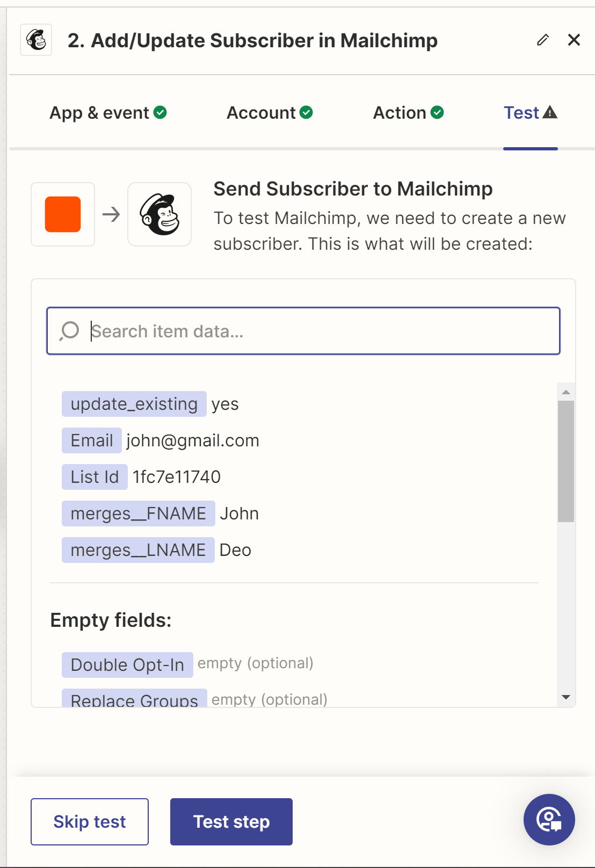Viewport: 595px width, 868px height.
Task: Click the search magnifier icon
Action: pyautogui.click(x=70, y=331)
